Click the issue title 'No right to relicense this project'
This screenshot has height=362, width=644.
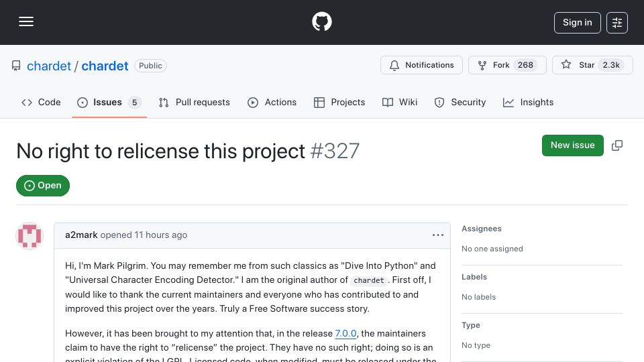[160, 151]
